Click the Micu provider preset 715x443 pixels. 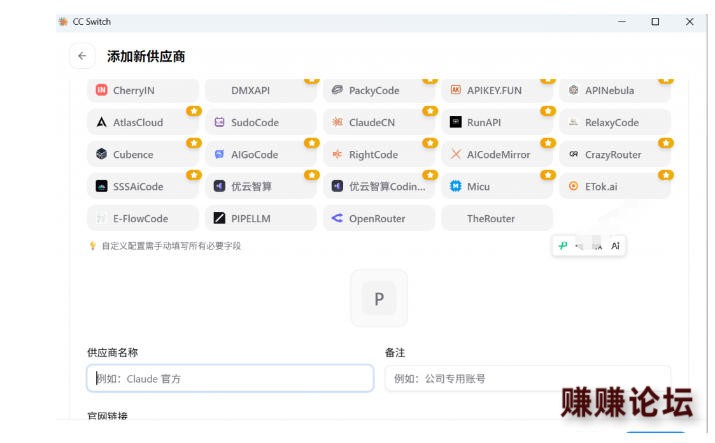tap(497, 186)
